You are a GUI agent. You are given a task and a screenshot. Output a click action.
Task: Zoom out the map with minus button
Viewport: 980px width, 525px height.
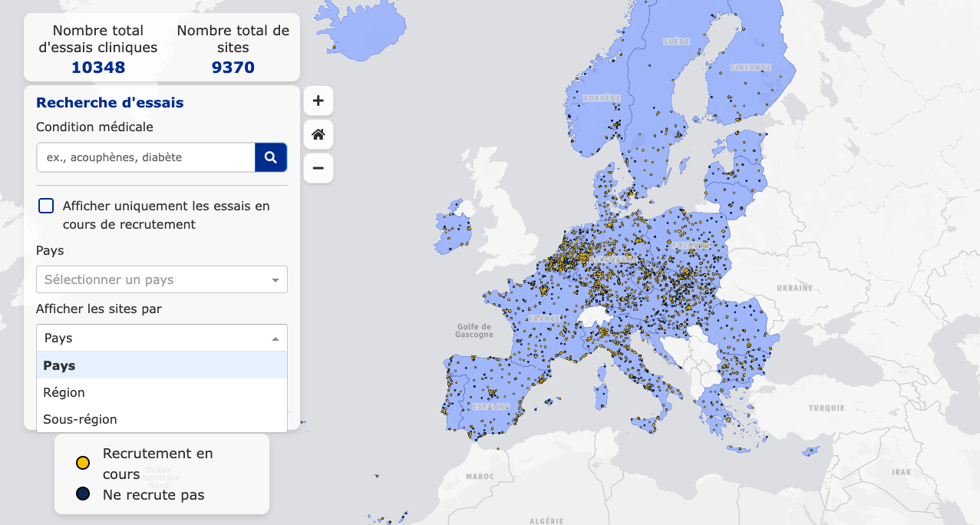point(318,168)
